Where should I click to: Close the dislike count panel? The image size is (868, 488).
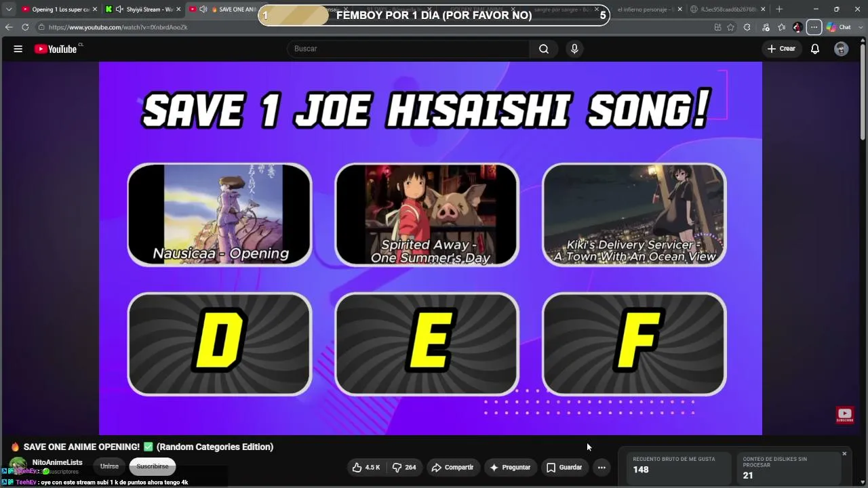(x=844, y=453)
